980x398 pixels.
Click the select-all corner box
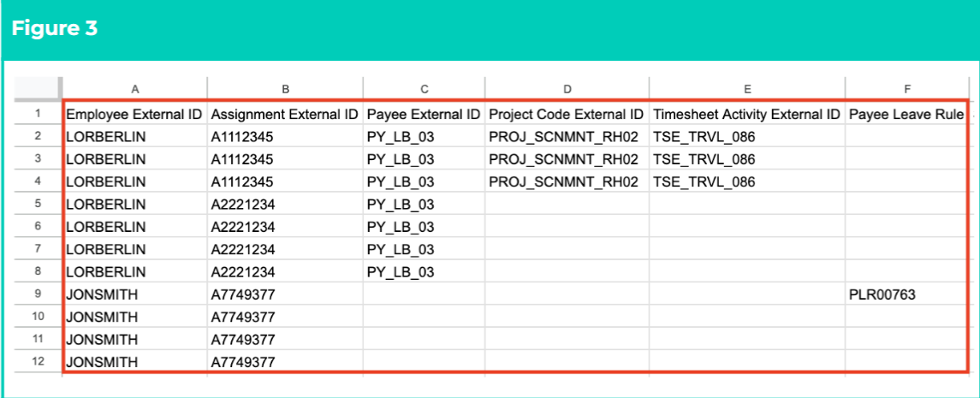[x=37, y=89]
